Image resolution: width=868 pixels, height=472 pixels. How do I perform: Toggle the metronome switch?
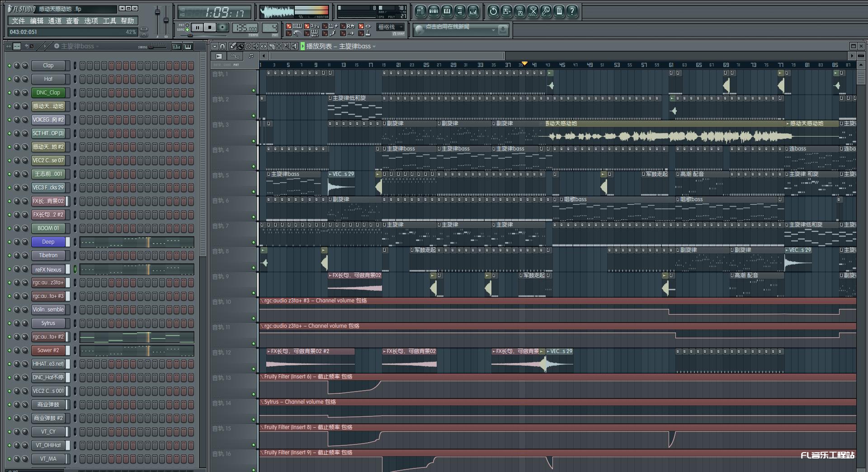(289, 33)
